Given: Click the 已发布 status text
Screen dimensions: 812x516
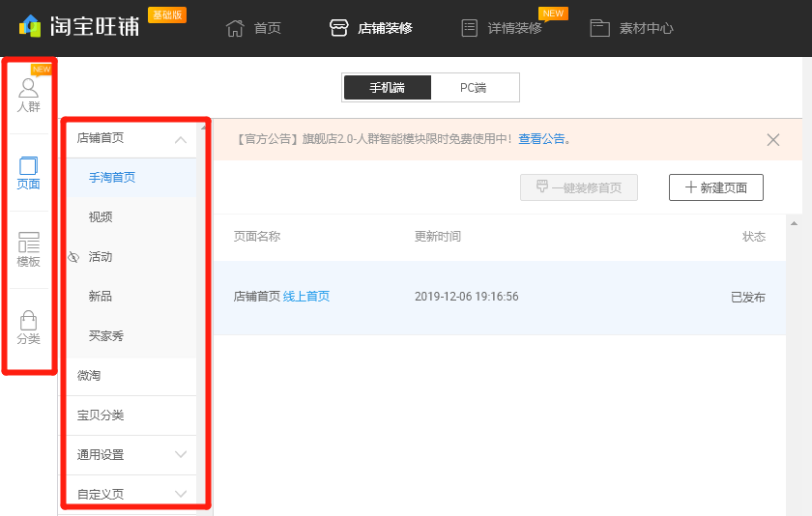Looking at the screenshot, I should pos(748,297).
